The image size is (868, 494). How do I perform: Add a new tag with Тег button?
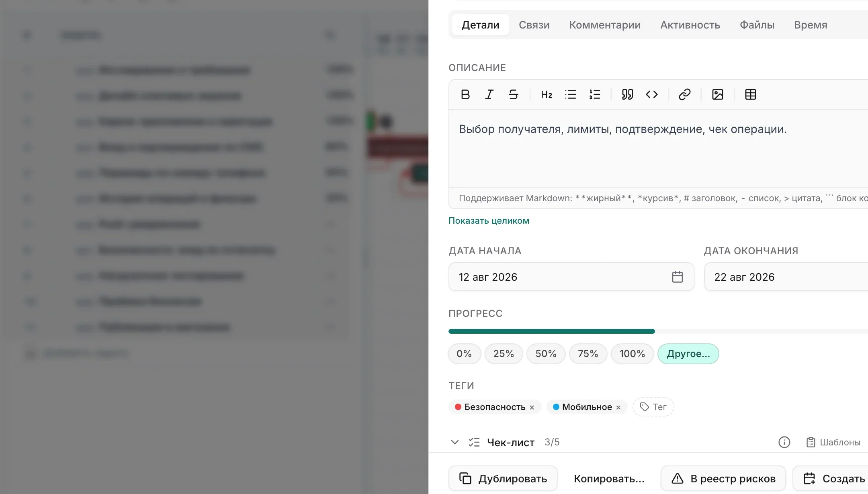click(653, 407)
